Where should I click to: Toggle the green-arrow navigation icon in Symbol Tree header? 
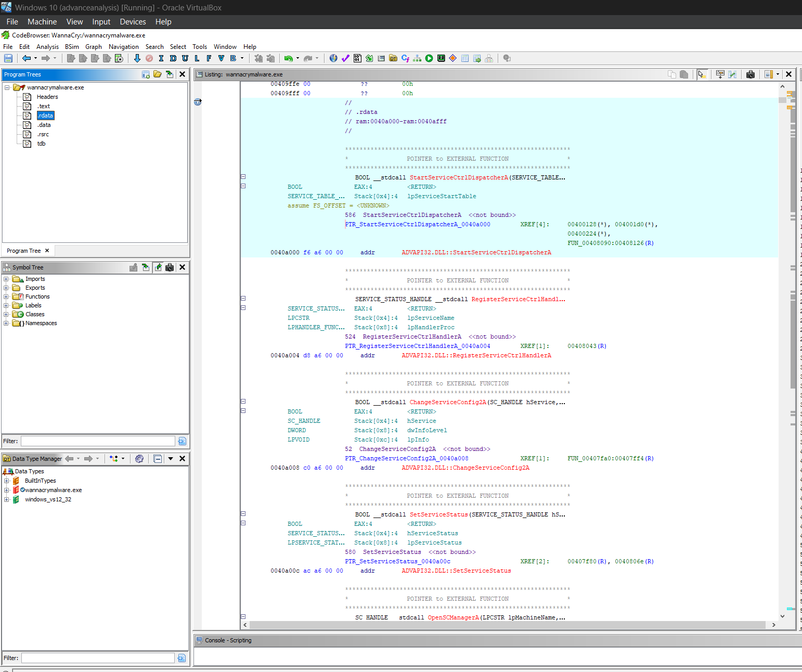(158, 267)
